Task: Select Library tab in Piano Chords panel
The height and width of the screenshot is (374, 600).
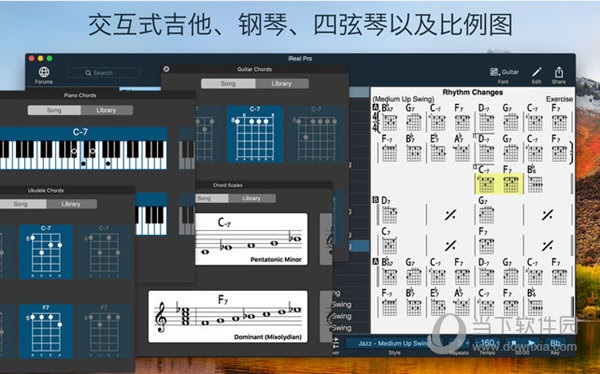Action: coord(106,110)
